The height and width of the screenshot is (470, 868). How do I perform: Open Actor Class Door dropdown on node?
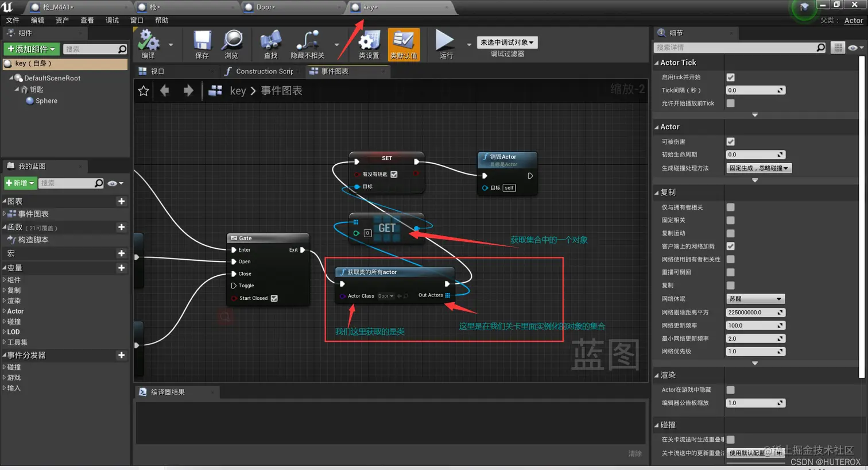click(x=386, y=296)
